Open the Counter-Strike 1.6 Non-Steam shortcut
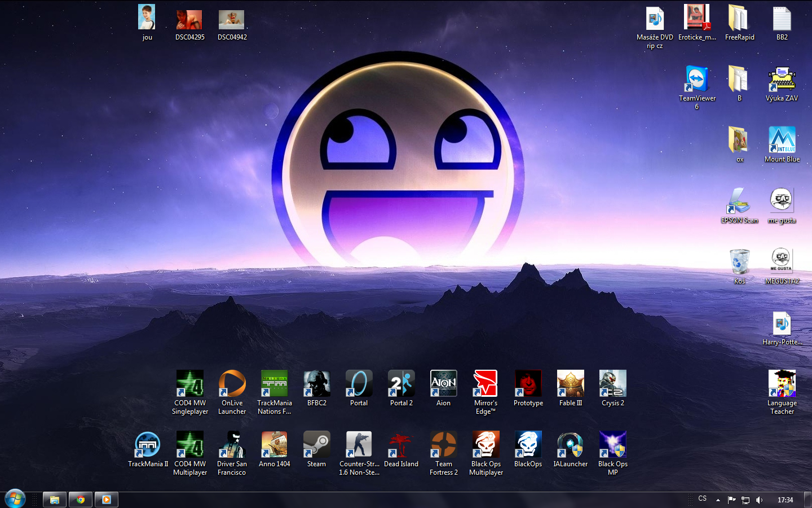 click(359, 453)
